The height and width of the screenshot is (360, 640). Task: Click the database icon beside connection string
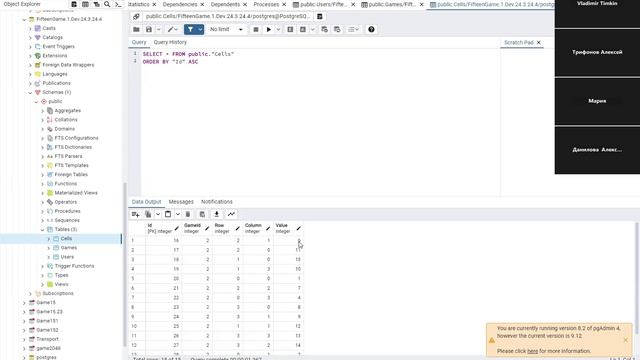point(320,16)
